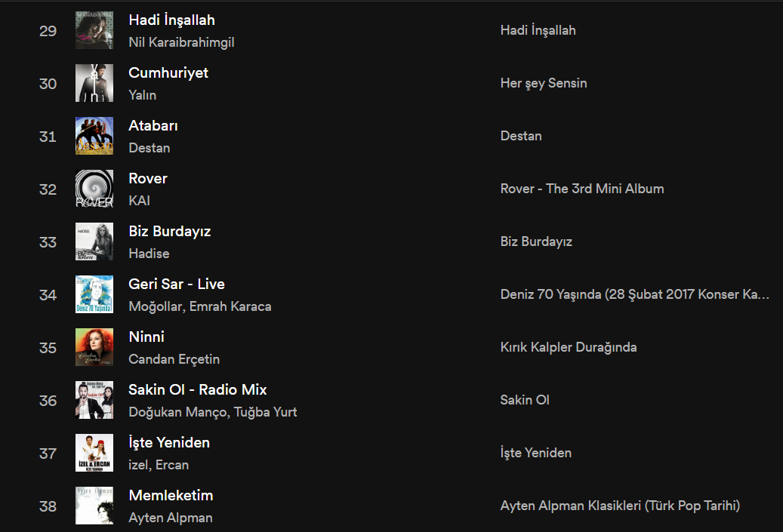783x532 pixels.
Task: Open Hadise artist page
Action: pos(149,254)
